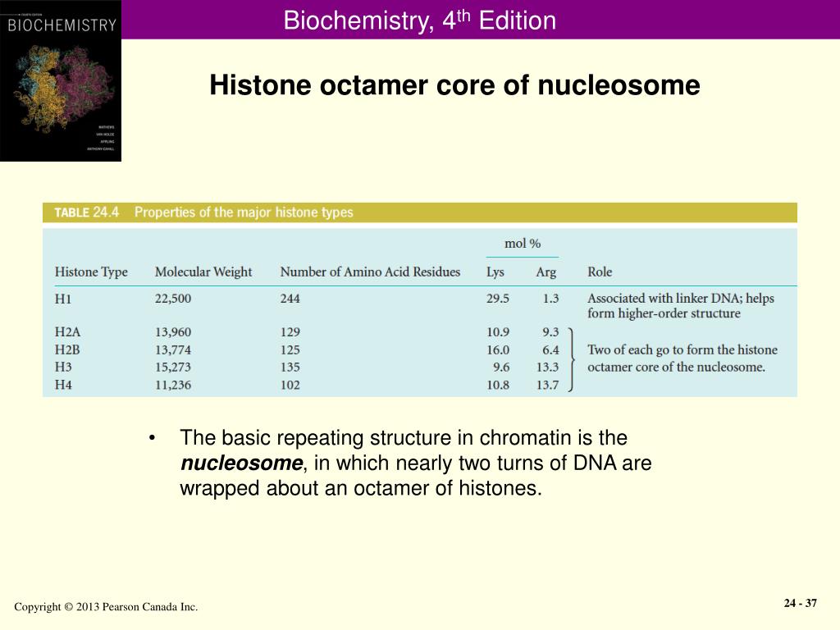Click bullet line 'wrapped about an octamer of histones.'

361,488
